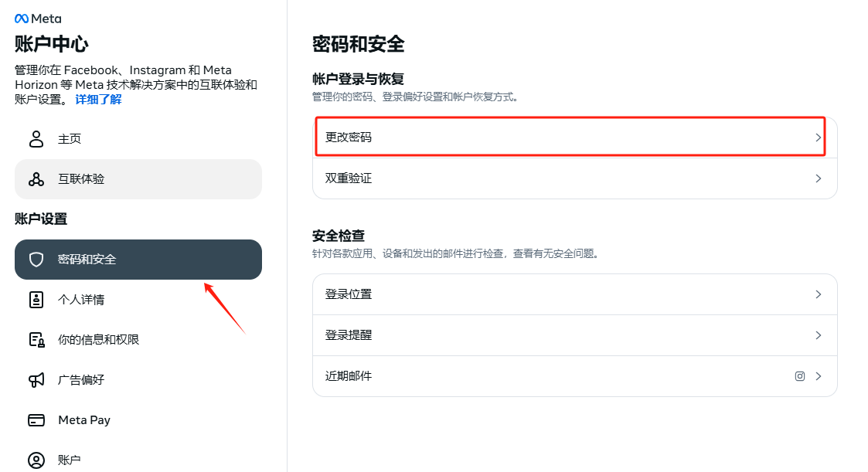Click the 账户 profile circle icon
The height and width of the screenshot is (472, 868).
[36, 460]
